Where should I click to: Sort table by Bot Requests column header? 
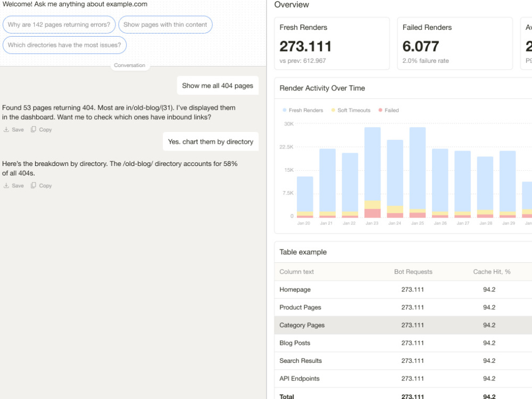click(x=413, y=272)
